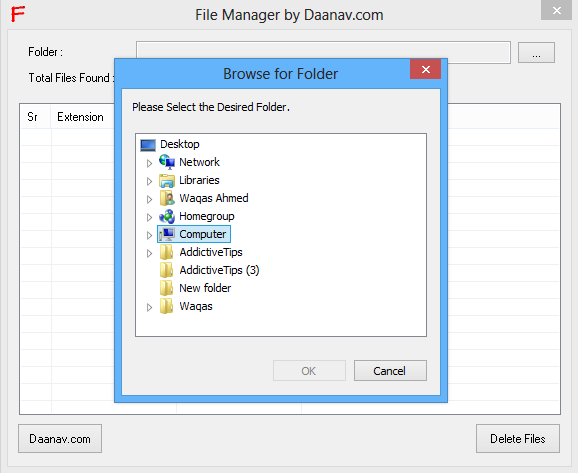The width and height of the screenshot is (578, 473).
Task: Select the Waqas folder label
Action: [x=196, y=307]
